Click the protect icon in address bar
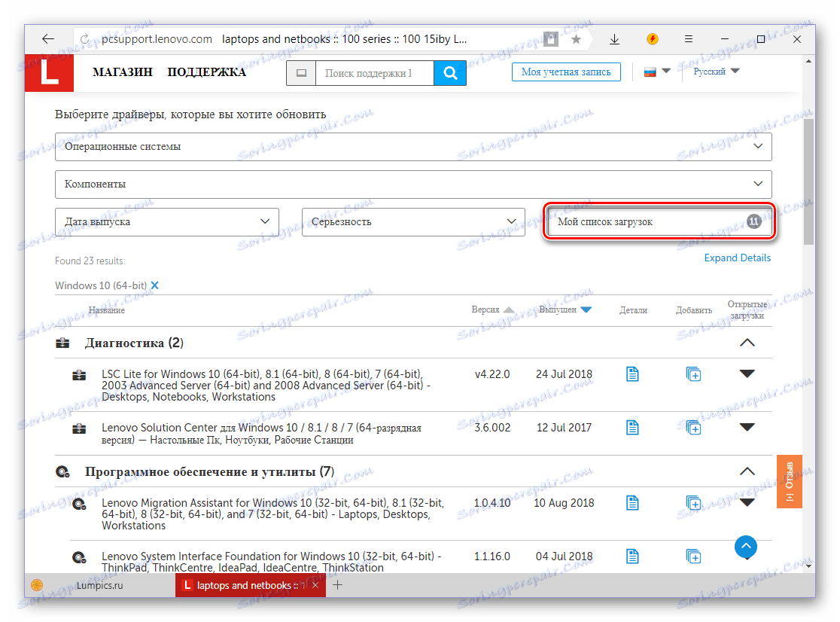This screenshot has height=622, width=840. (551, 38)
